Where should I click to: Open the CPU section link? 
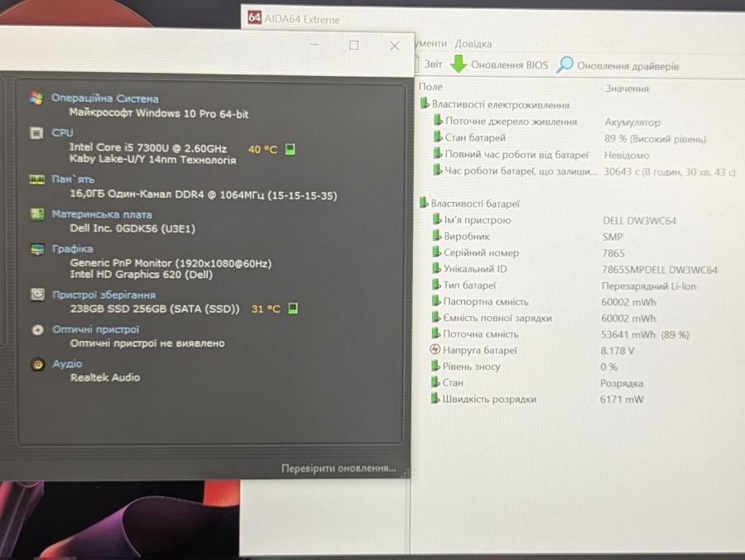[62, 132]
